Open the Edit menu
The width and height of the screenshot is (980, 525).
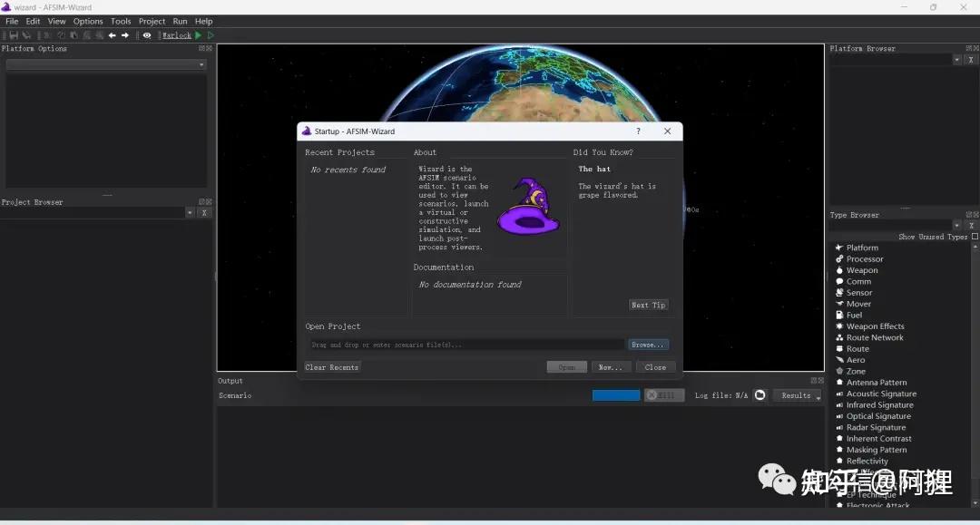(34, 21)
